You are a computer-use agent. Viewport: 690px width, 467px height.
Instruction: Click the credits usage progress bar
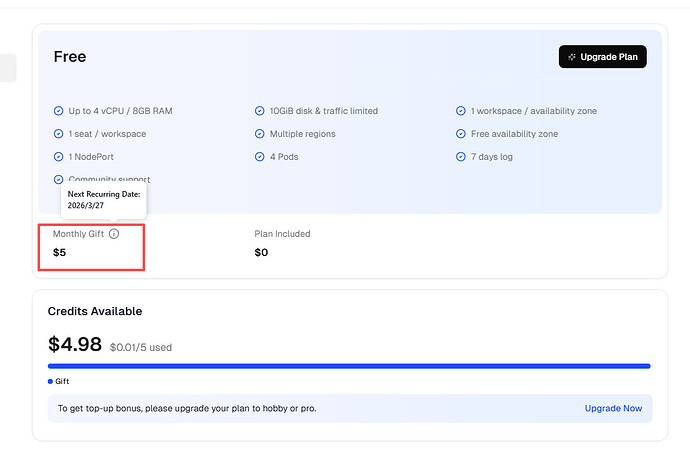[x=349, y=366]
